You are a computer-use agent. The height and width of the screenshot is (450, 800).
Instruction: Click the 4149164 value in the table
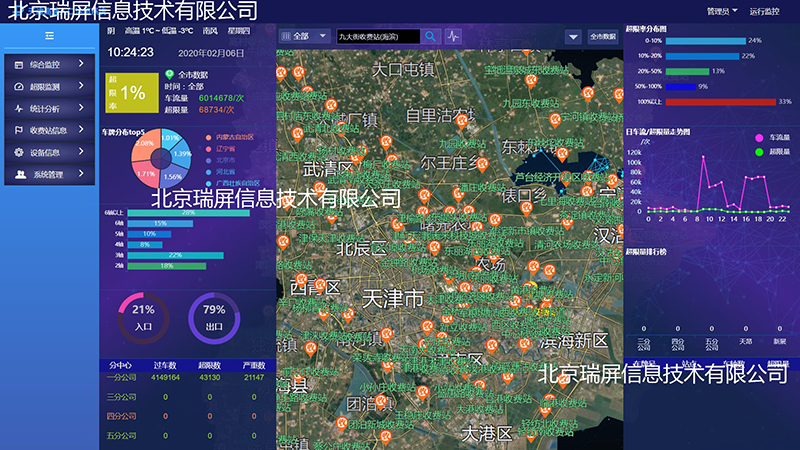pyautogui.click(x=165, y=378)
